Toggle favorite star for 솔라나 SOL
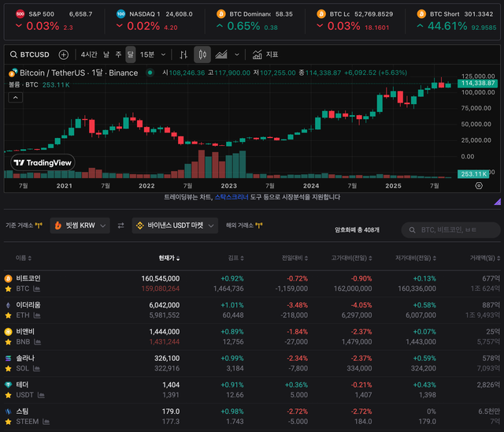504x432 pixels. click(x=9, y=369)
